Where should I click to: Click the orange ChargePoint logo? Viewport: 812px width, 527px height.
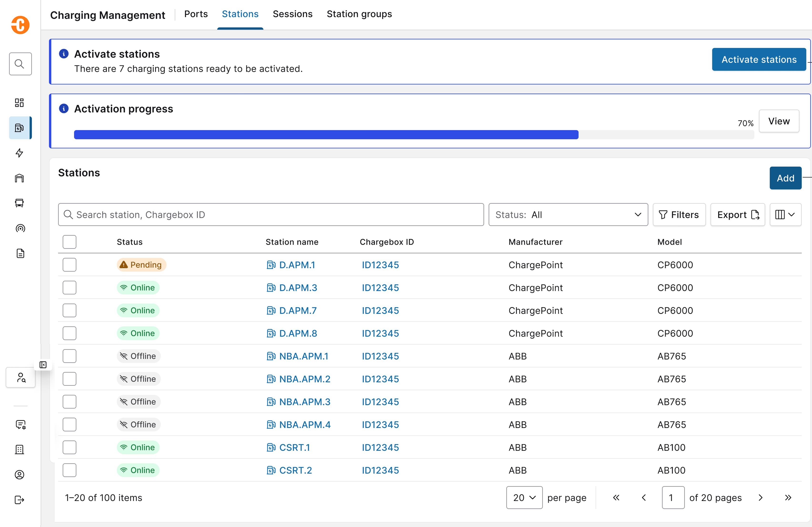(20, 25)
